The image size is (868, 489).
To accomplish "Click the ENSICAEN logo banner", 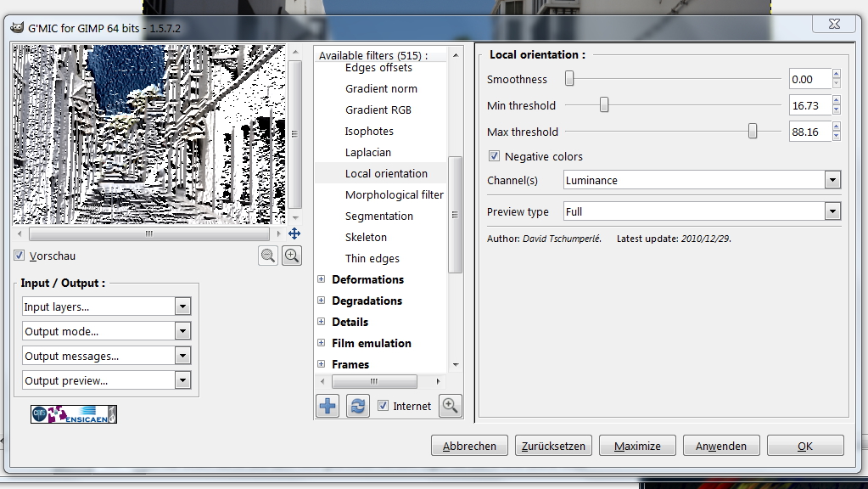I will click(74, 414).
